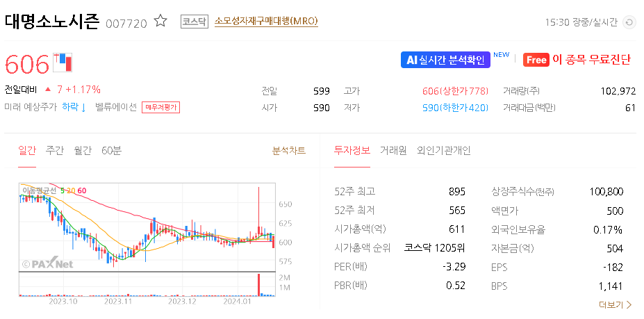Click the 전일 value 599

(x=321, y=91)
